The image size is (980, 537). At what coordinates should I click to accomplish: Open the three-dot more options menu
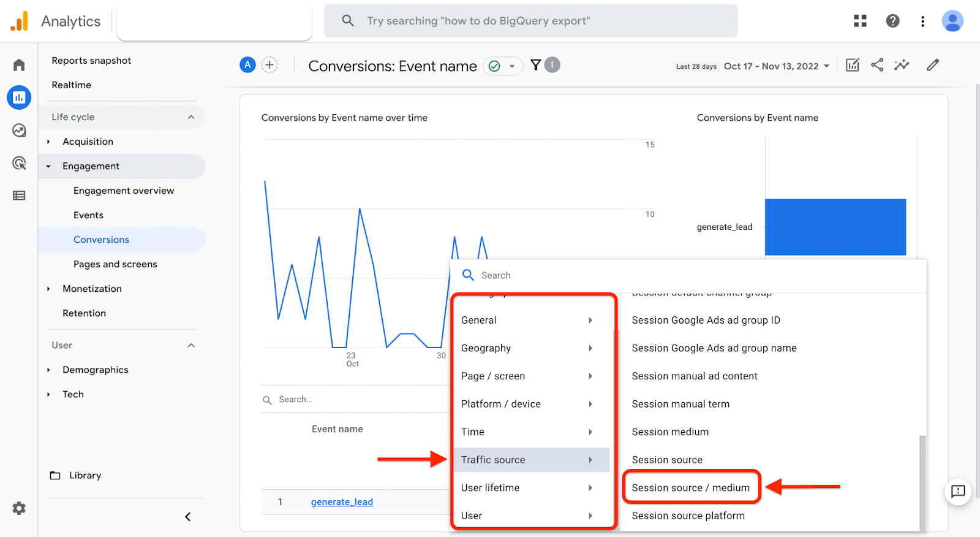pos(922,21)
